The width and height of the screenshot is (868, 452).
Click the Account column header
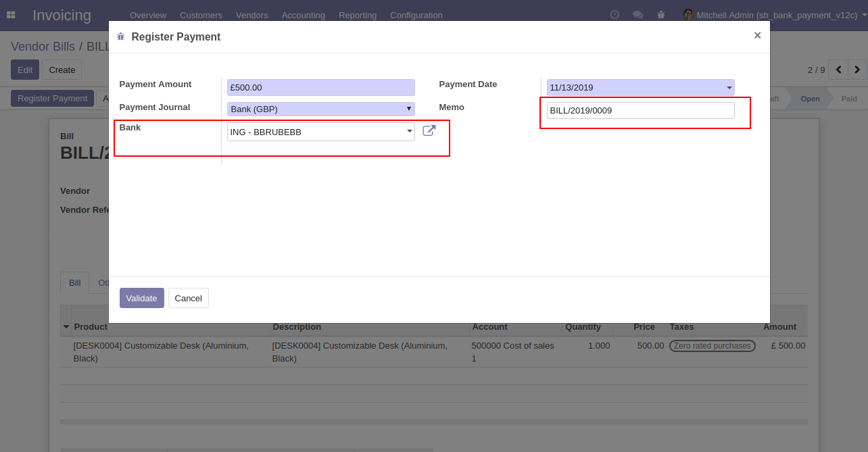pos(489,326)
